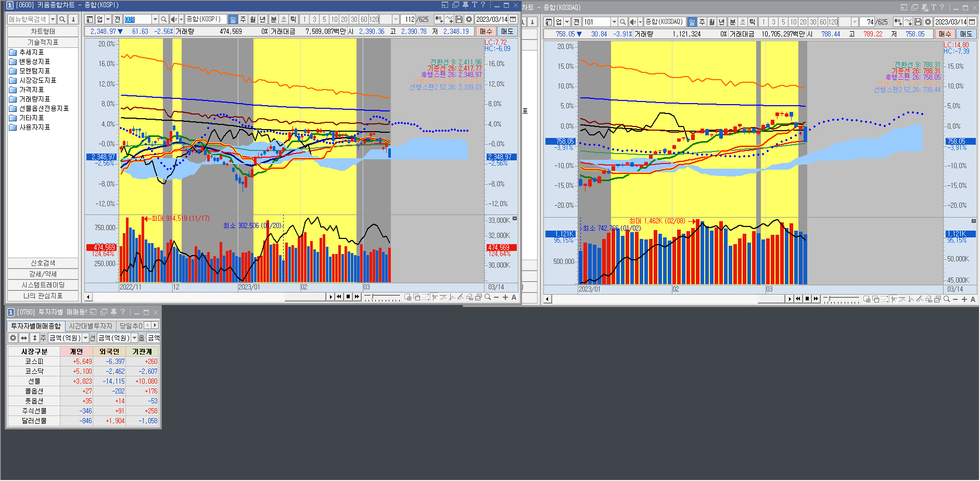The height and width of the screenshot is (481, 980).
Task: Open the '업' type dropdown arrow in the KOSDAQ toolbar
Action: point(567,22)
